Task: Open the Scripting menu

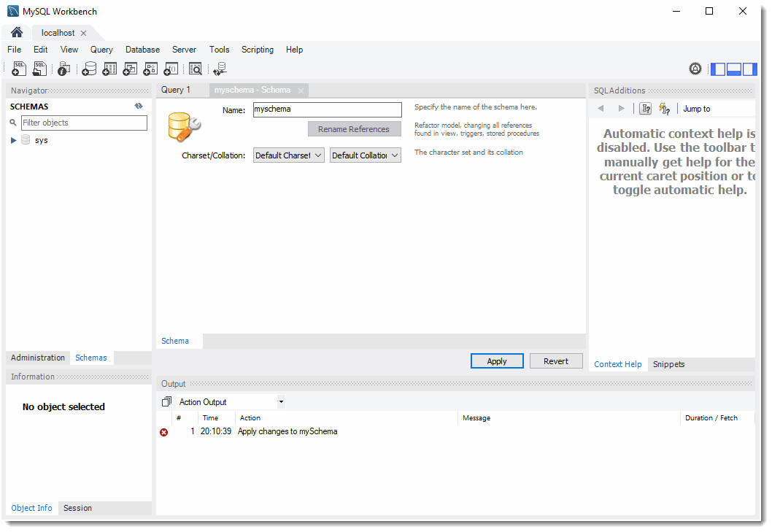Action: (x=258, y=50)
